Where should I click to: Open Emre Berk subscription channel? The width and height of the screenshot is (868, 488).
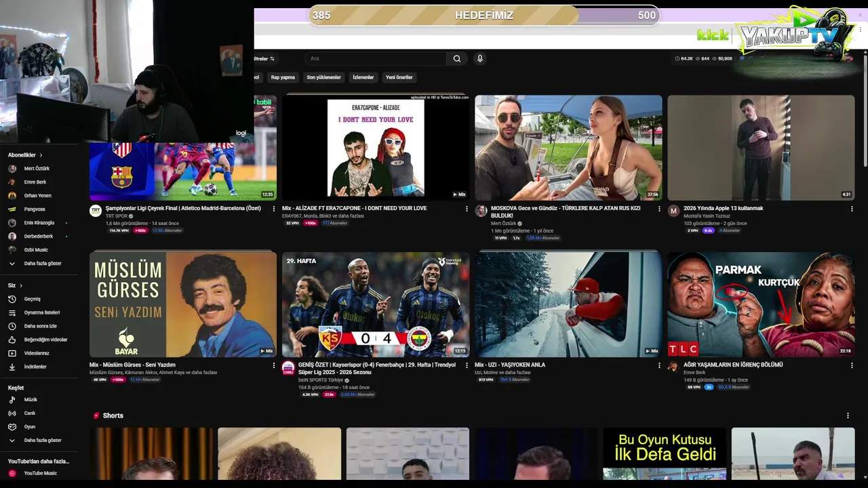tap(35, 182)
